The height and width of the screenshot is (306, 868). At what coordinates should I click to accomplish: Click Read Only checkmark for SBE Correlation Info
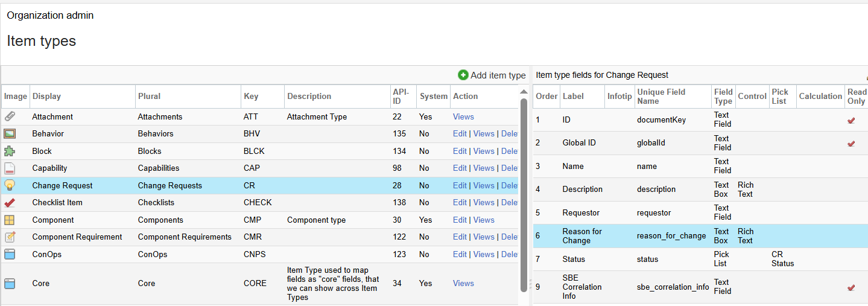(x=851, y=287)
